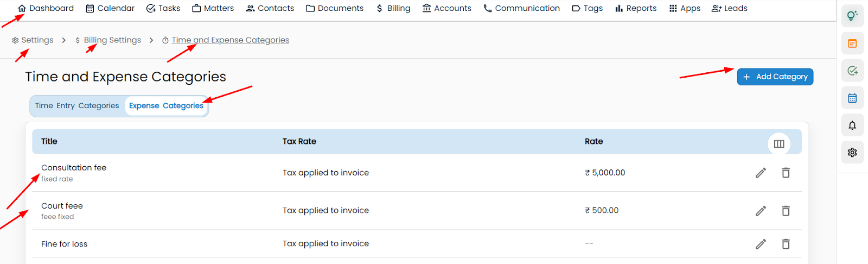Open the calendar icon in right sidebar

(852, 98)
